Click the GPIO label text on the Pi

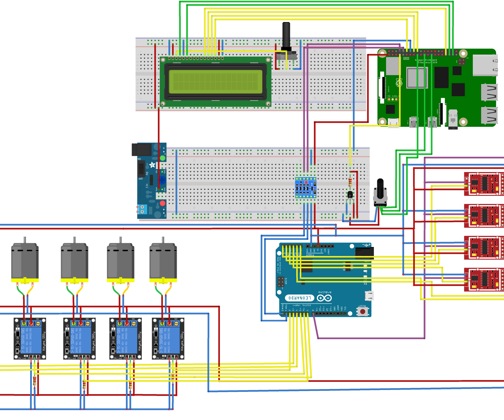pyautogui.click(x=406, y=59)
